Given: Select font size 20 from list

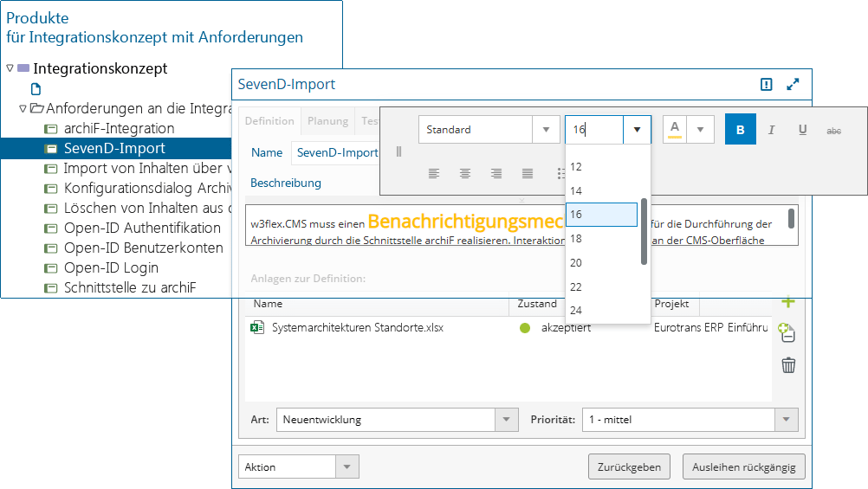Looking at the screenshot, I should coord(576,262).
